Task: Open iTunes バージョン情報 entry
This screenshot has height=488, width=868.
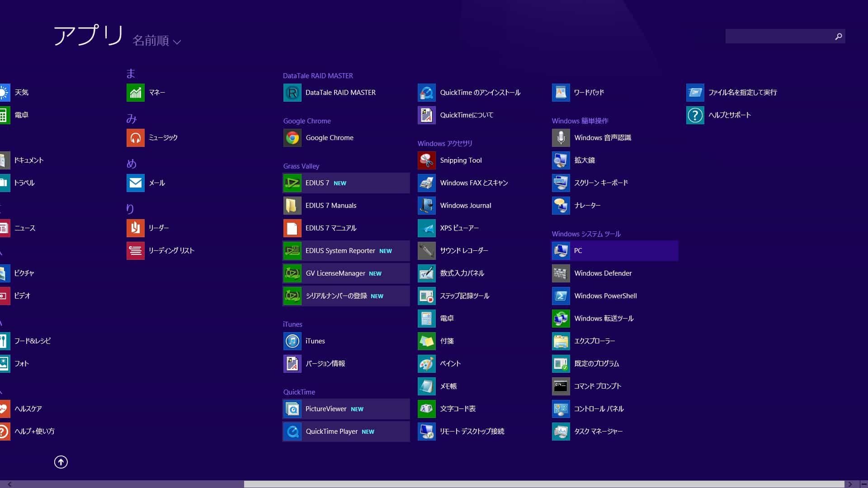Action: (x=346, y=364)
